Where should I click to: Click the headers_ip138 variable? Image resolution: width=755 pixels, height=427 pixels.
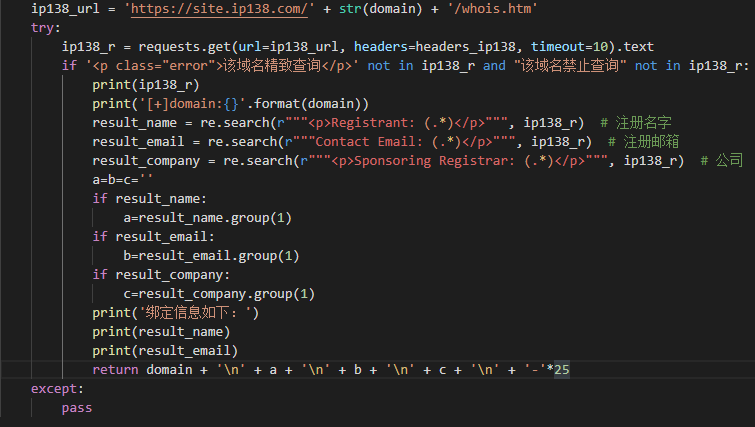465,47
